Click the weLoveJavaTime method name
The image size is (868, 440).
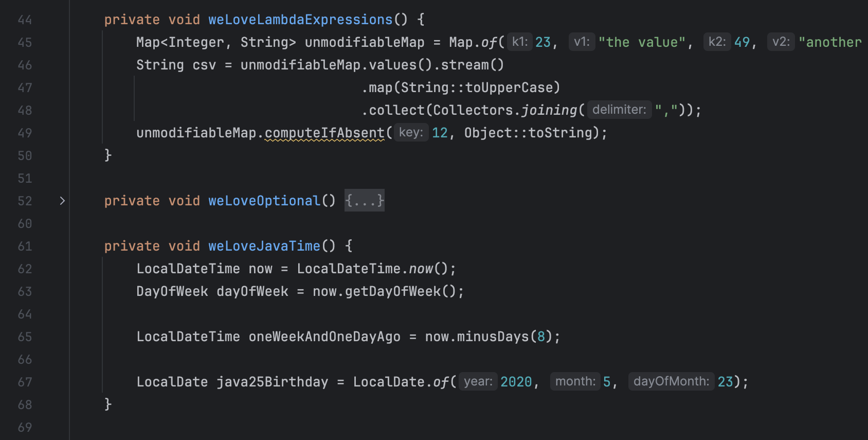point(264,246)
